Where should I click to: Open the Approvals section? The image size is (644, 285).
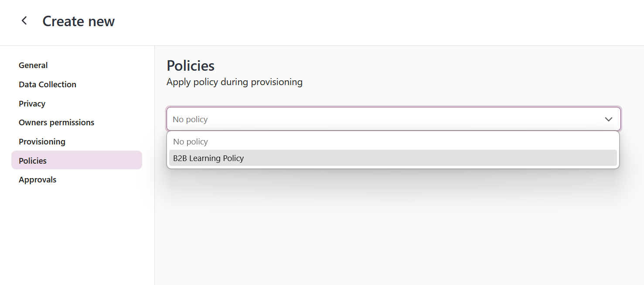(x=37, y=179)
